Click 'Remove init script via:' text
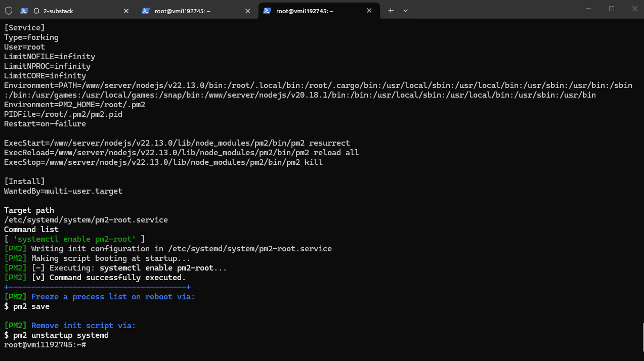Screen dimensions: 644x361 pos(83,326)
